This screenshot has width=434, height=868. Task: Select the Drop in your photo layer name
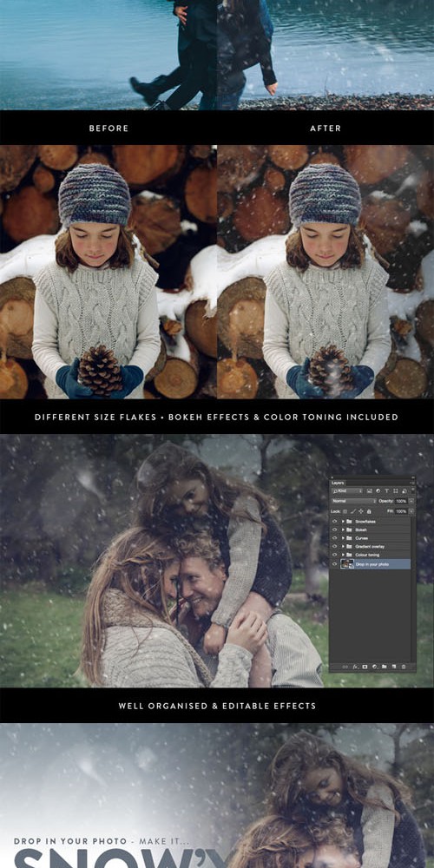[372, 564]
